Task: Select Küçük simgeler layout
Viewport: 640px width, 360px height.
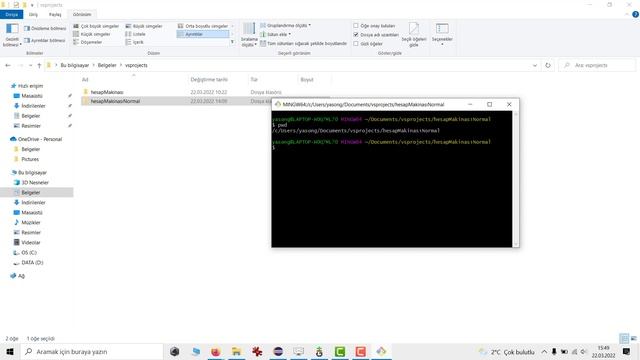Action: pos(92,34)
